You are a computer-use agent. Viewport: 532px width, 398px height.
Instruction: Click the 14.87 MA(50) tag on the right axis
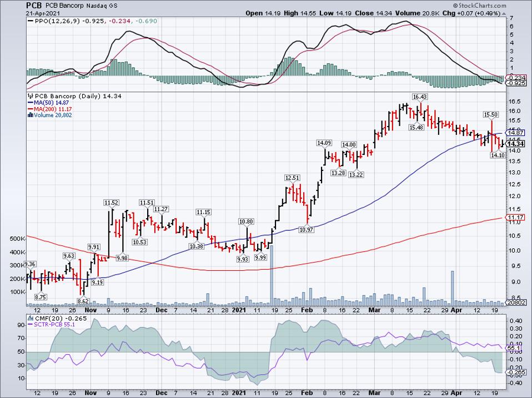click(516, 133)
